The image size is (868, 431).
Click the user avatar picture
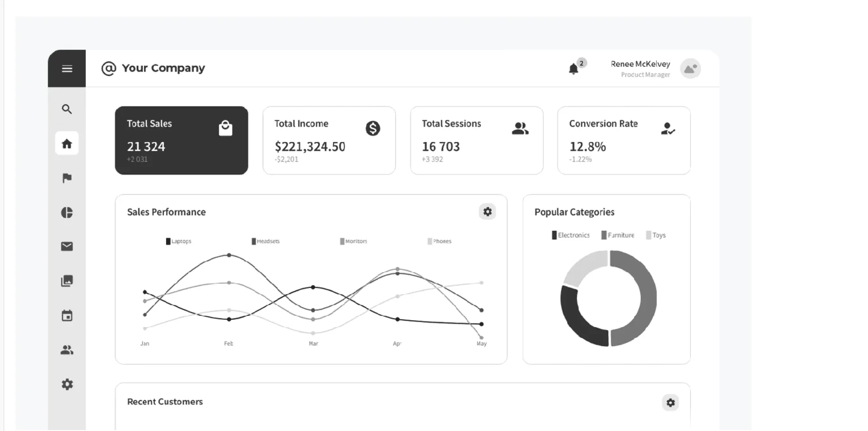pos(690,69)
